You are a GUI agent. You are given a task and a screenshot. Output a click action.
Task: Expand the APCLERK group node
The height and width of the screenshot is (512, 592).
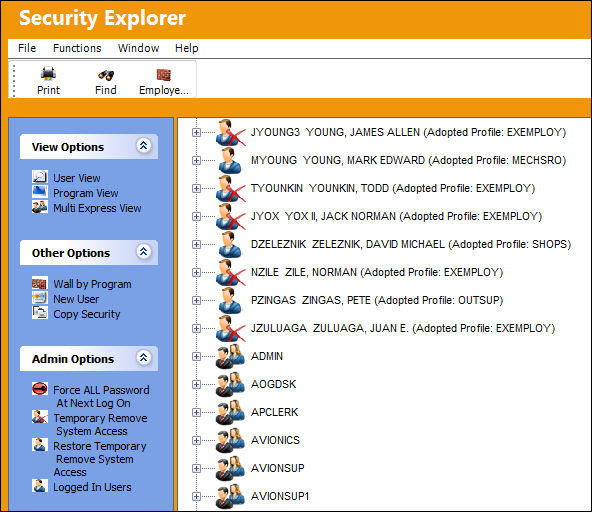(x=196, y=412)
